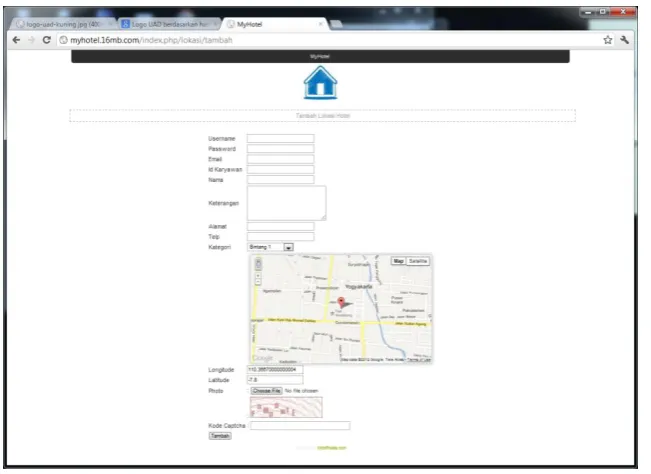Click the Alamat input field
Screen dimensions: 651x474
[281, 226]
